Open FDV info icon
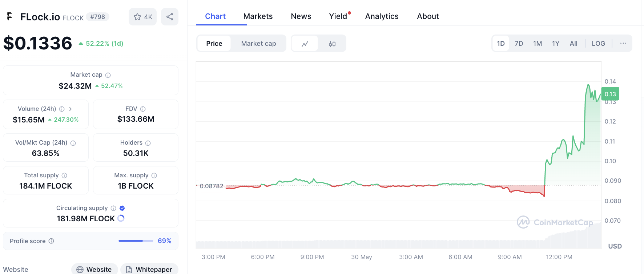Screen dimensions: 644x274 (x=143, y=109)
